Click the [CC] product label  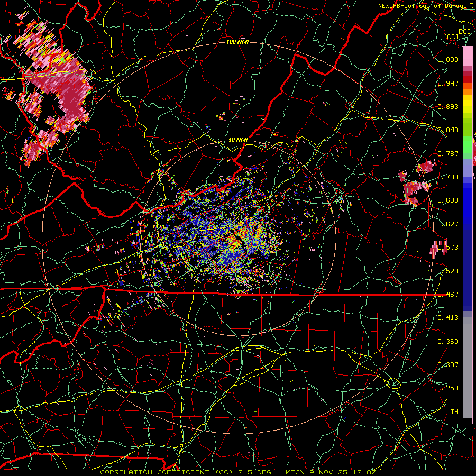[452, 36]
